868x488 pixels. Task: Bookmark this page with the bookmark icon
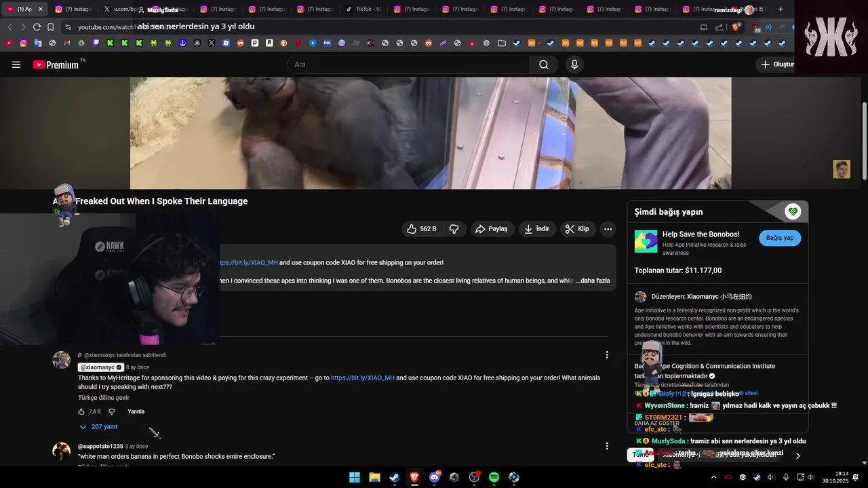click(51, 27)
